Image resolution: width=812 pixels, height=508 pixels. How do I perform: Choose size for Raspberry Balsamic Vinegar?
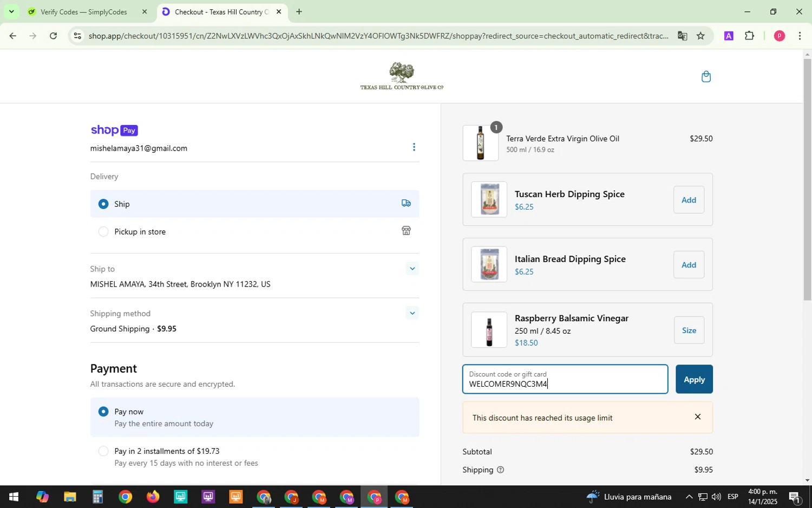pos(689,330)
